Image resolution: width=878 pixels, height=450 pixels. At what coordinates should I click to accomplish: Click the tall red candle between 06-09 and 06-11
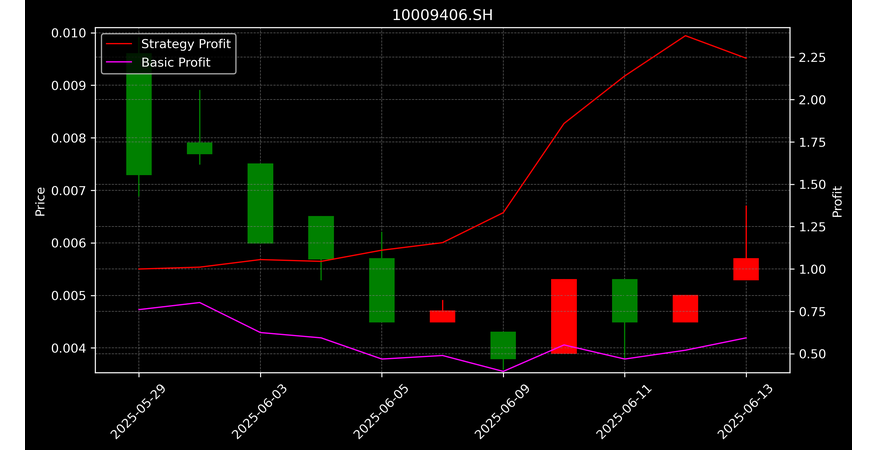click(564, 316)
